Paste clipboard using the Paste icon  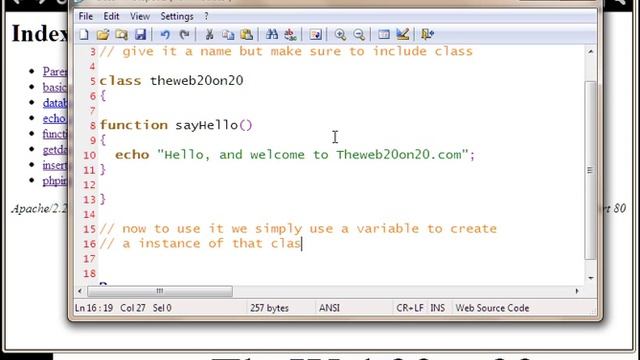point(247,35)
